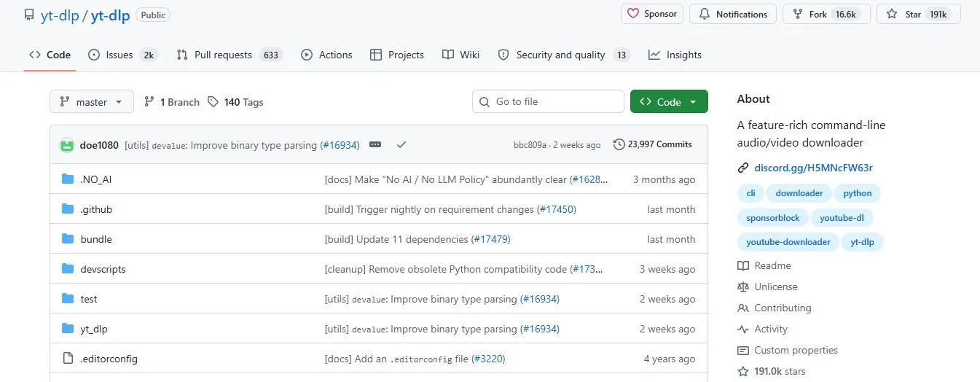Image resolution: width=980 pixels, height=382 pixels.
Task: Open the Readme link
Action: click(764, 265)
